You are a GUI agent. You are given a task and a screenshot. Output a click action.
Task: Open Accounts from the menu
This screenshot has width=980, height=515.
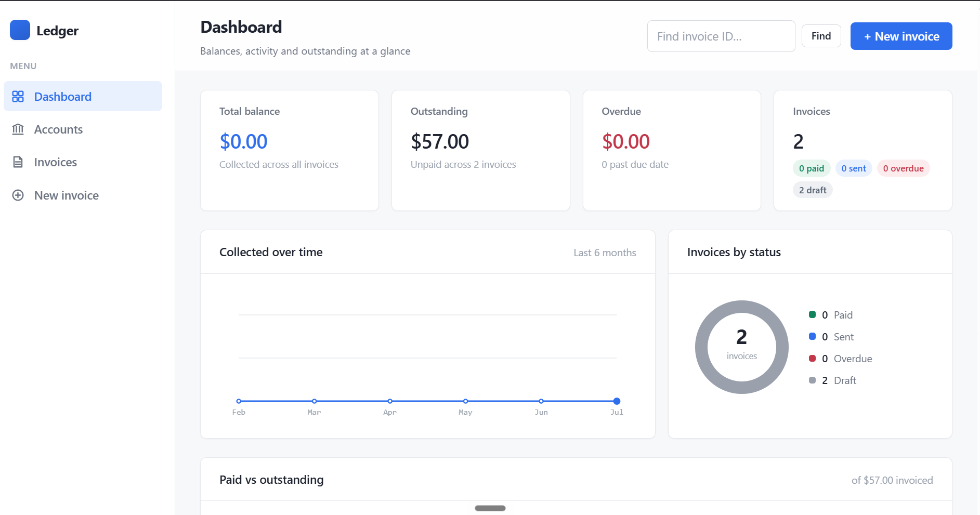click(x=83, y=129)
